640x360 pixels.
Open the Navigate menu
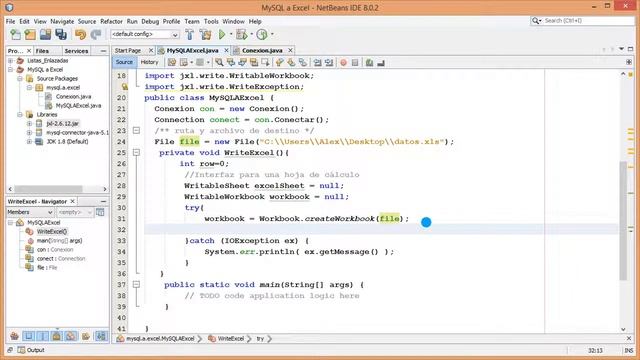point(62,21)
